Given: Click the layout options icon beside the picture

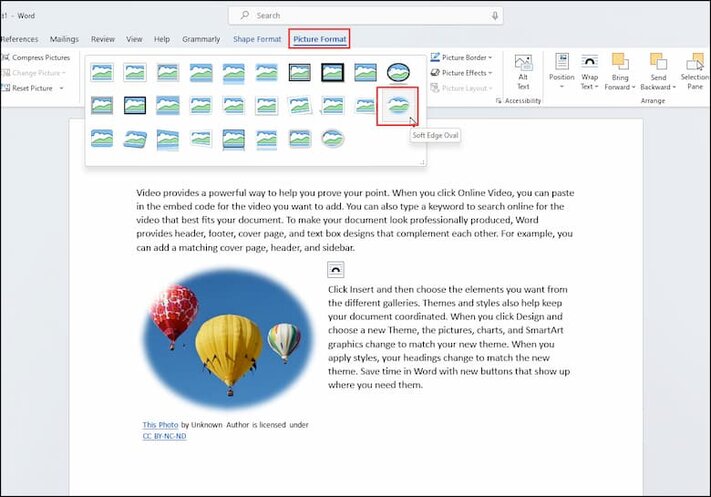Looking at the screenshot, I should click(336, 269).
